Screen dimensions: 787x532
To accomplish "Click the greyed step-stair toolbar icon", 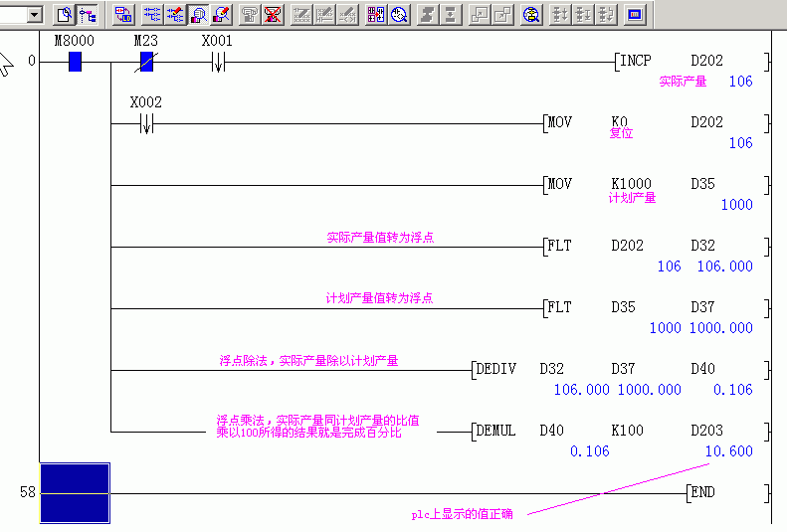I will click(427, 15).
